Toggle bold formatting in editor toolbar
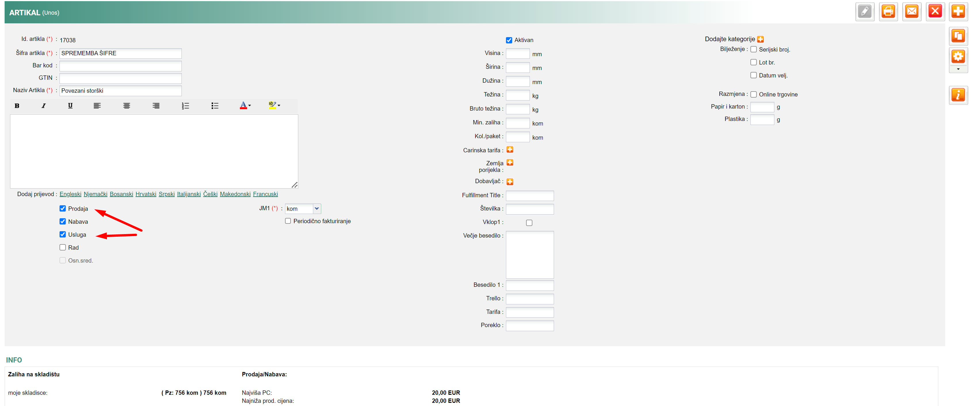The width and height of the screenshot is (980, 406). coord(17,106)
